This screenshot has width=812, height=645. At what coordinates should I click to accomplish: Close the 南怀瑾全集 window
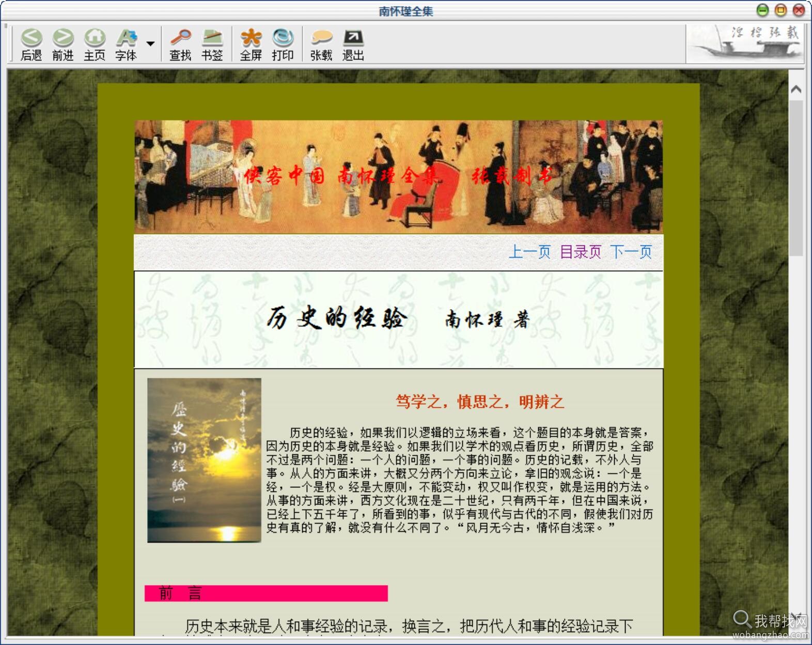(799, 10)
